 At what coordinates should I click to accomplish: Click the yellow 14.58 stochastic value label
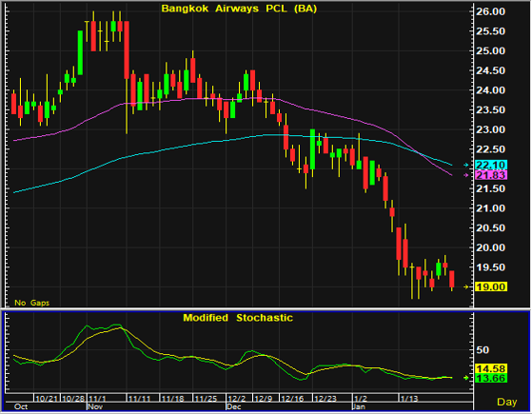tap(491, 368)
